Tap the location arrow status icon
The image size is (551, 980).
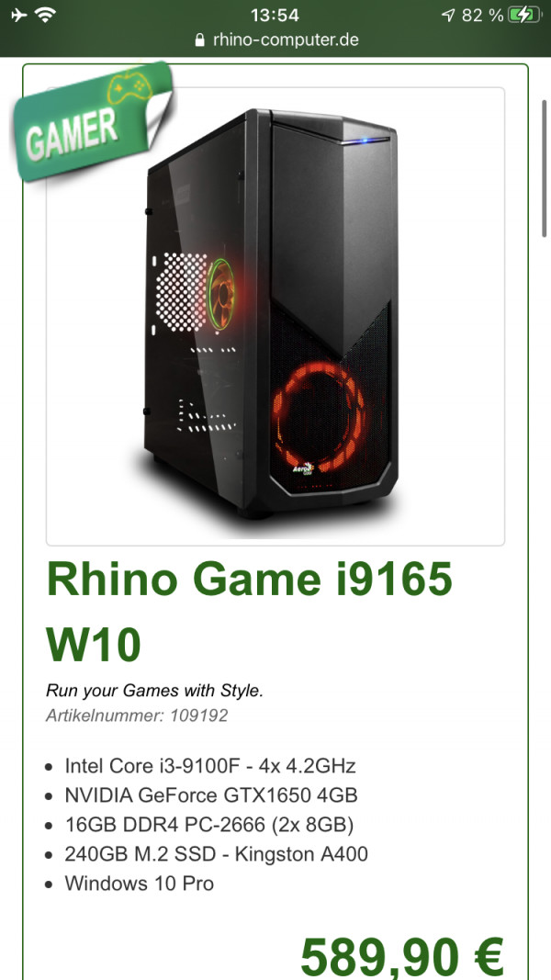[448, 15]
